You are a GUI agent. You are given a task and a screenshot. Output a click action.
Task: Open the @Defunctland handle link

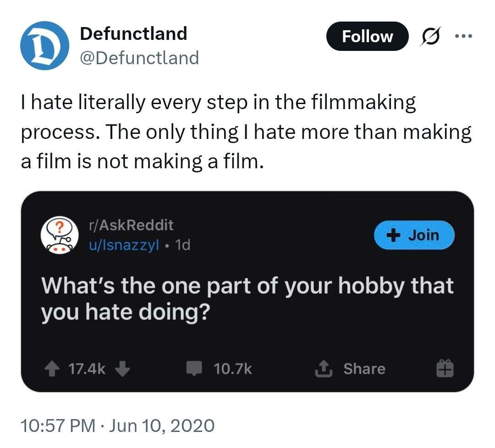click(139, 58)
